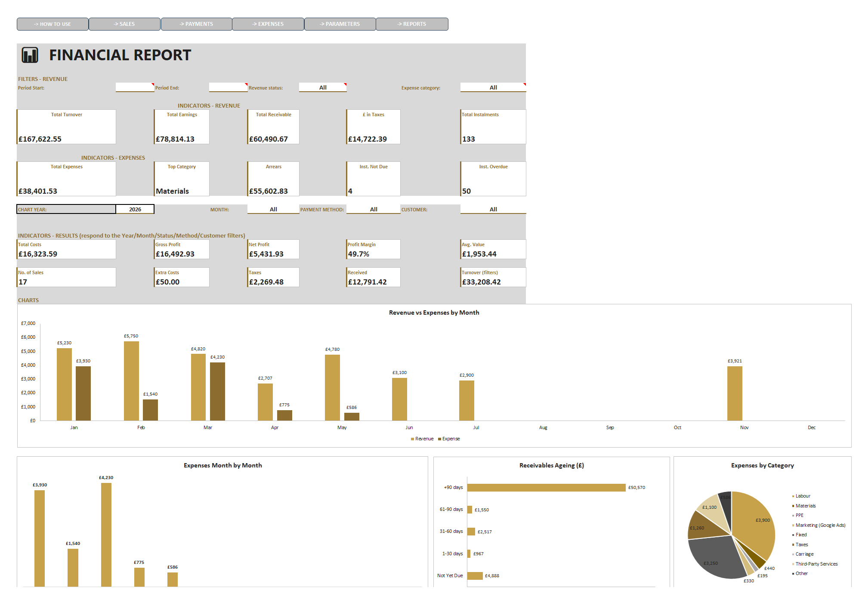Click the February revenue bar labeled £5,750
This screenshot has height=597, width=868.
pos(131,381)
